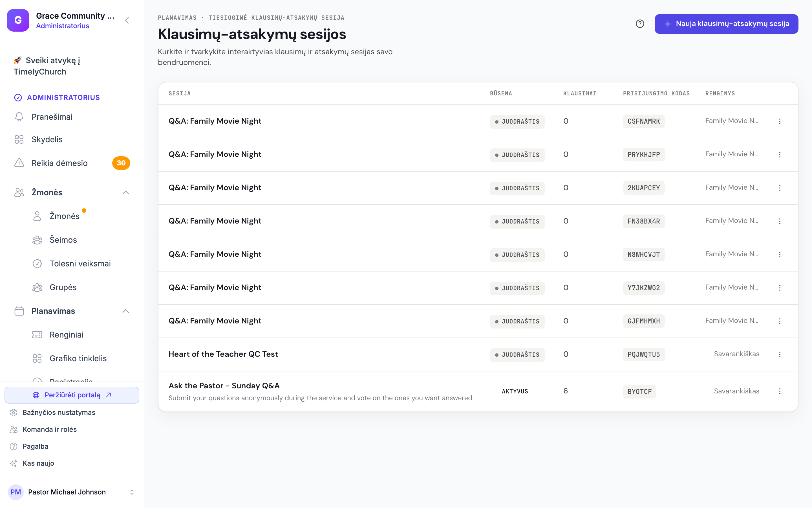Collapse the Žmonės section chevron

(125, 192)
